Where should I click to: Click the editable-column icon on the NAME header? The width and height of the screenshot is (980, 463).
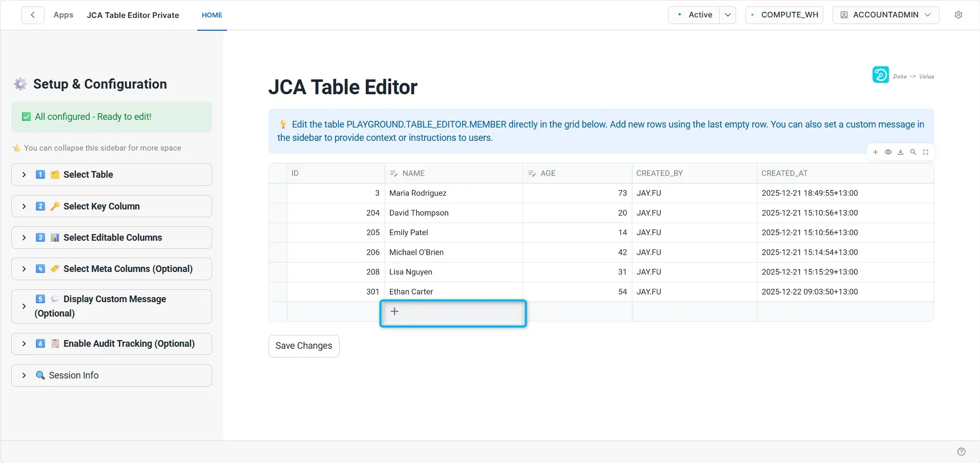[x=393, y=173]
